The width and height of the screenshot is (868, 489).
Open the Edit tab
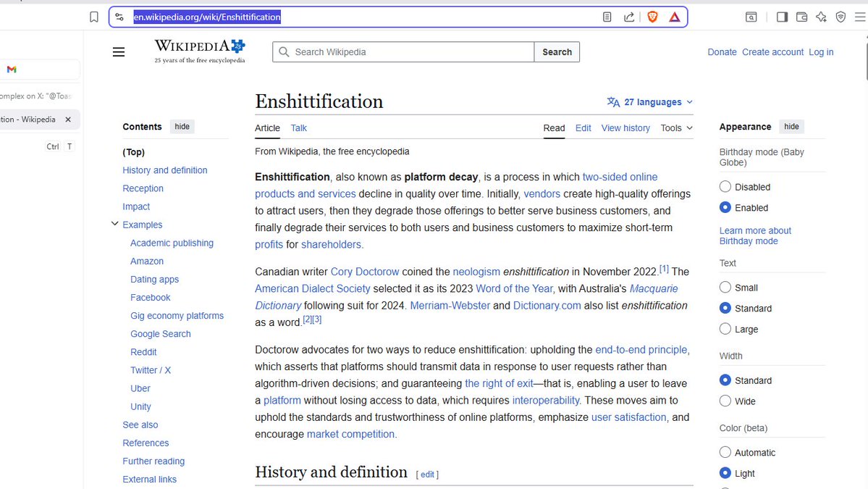583,128
